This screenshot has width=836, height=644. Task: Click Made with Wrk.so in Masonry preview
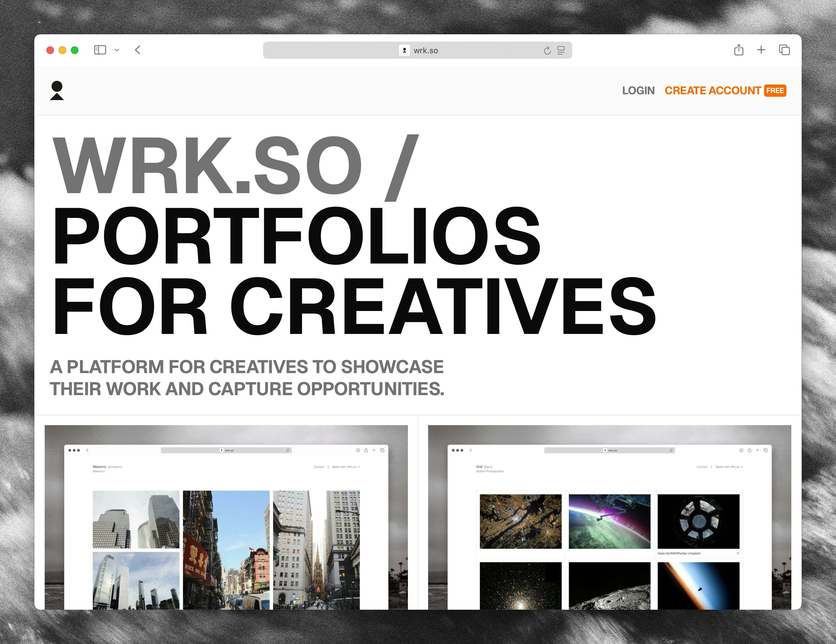(x=346, y=467)
